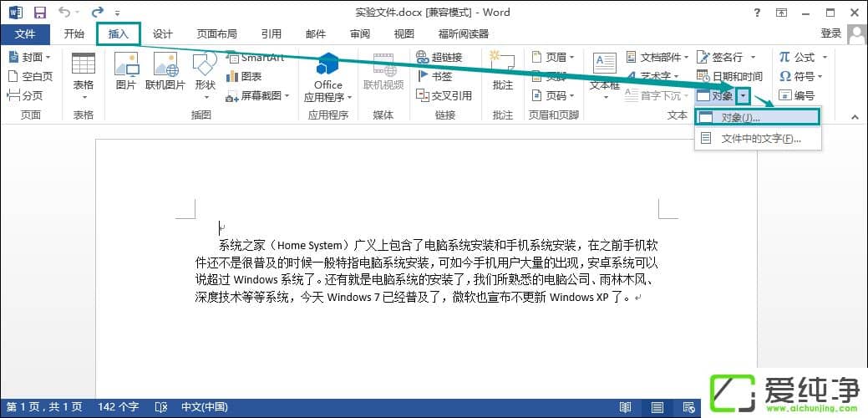Expand the 页眉 header dropdown
868x418 pixels.
coord(572,57)
